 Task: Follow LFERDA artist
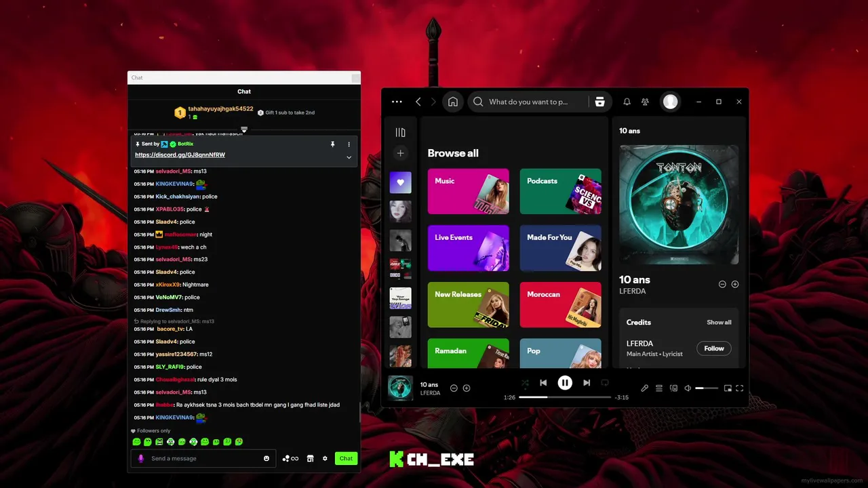pyautogui.click(x=714, y=348)
